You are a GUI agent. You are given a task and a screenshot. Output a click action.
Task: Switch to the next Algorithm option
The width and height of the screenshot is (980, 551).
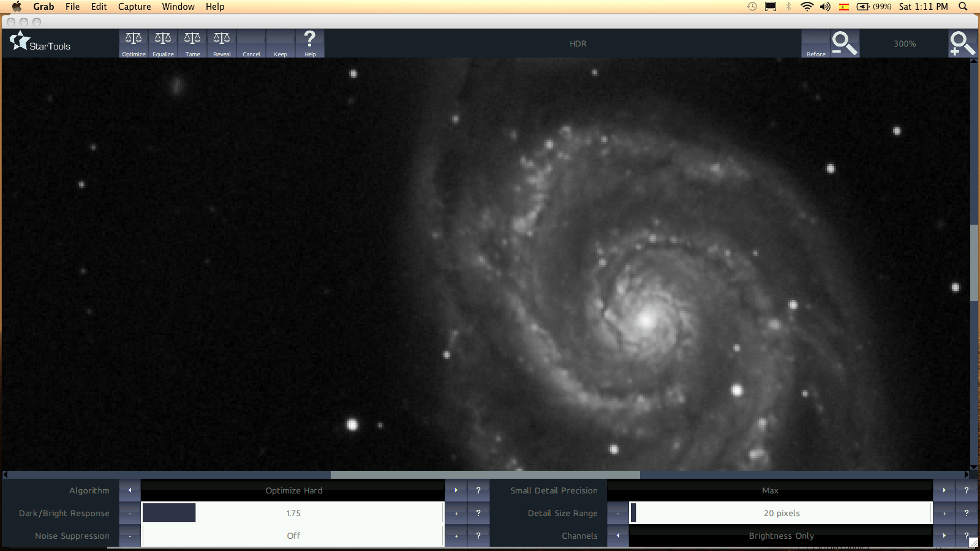(456, 490)
